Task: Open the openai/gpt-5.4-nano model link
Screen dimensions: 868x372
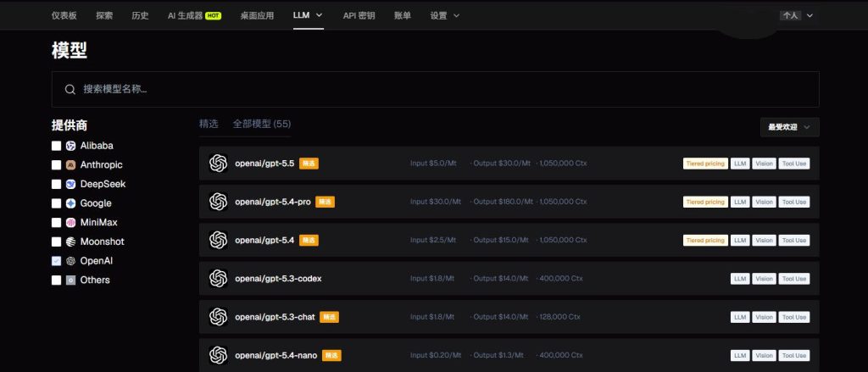Action: click(275, 355)
